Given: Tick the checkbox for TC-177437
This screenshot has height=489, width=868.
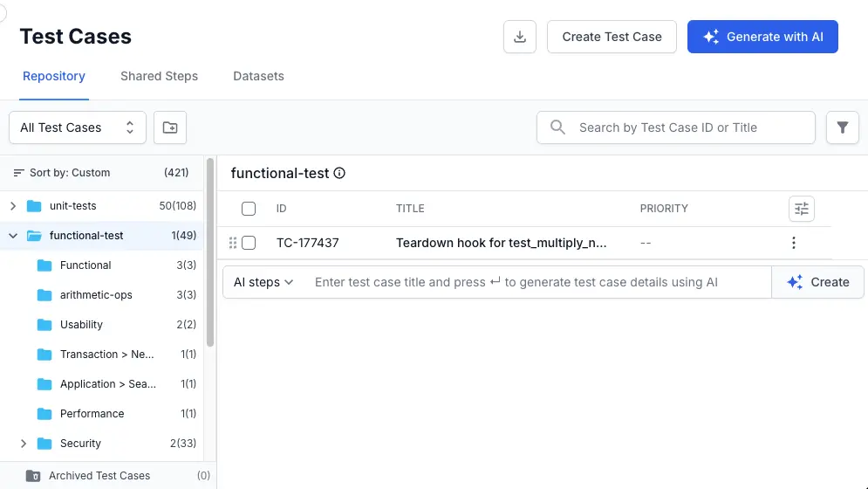Looking at the screenshot, I should [249, 243].
